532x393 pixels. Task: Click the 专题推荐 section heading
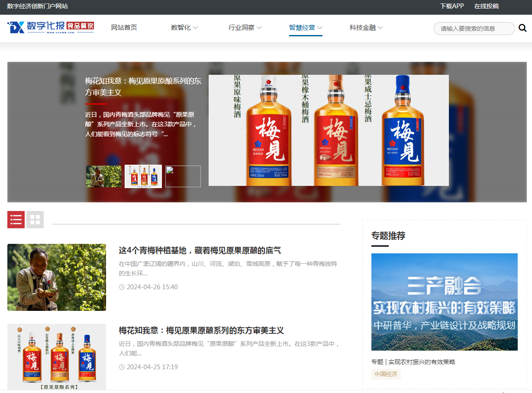click(388, 236)
